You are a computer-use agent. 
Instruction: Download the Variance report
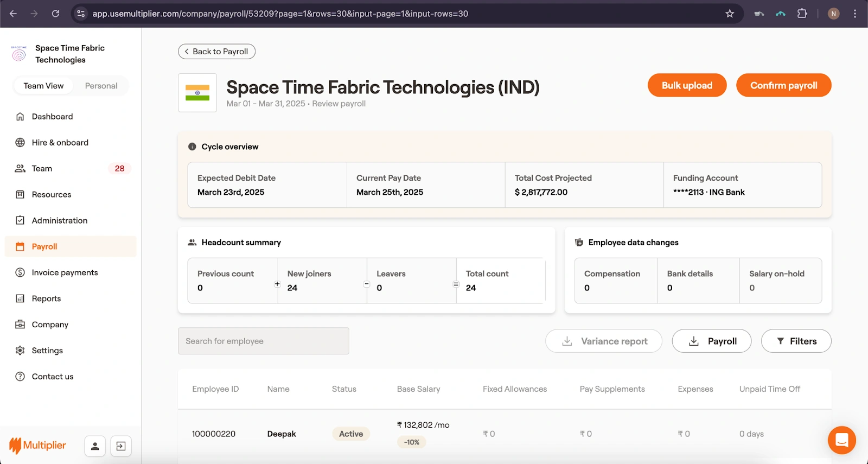[604, 341]
